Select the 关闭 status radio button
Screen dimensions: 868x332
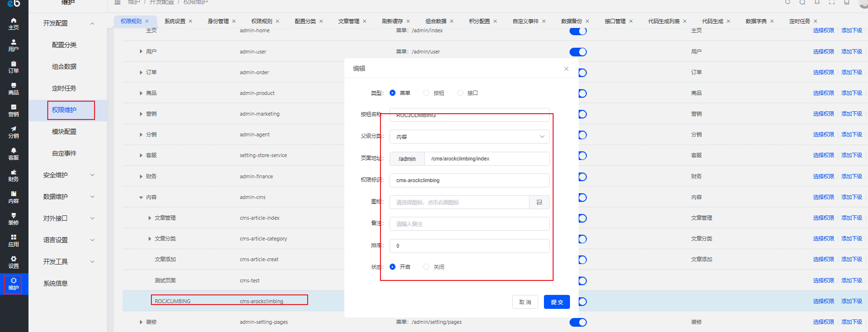(x=426, y=267)
